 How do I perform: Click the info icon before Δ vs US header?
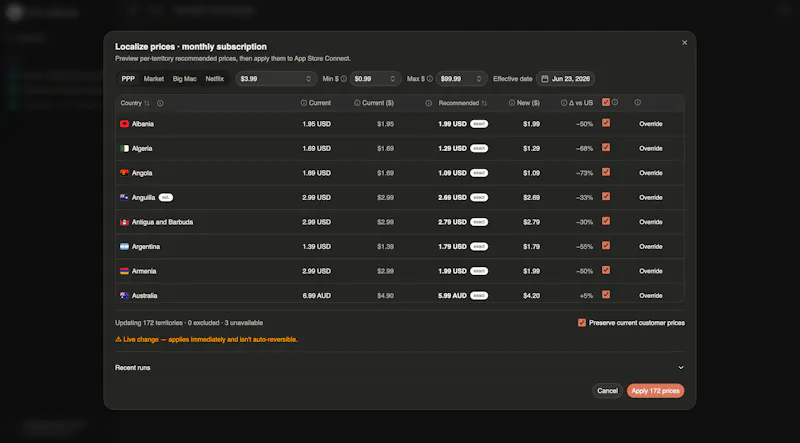564,103
